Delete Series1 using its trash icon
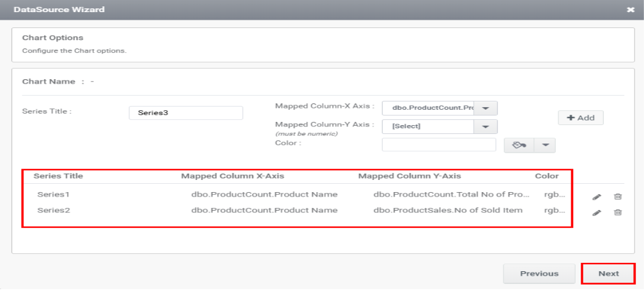 tap(618, 197)
